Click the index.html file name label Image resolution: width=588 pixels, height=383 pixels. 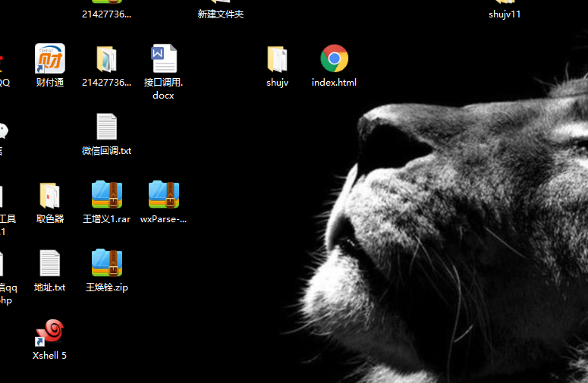pyautogui.click(x=334, y=83)
